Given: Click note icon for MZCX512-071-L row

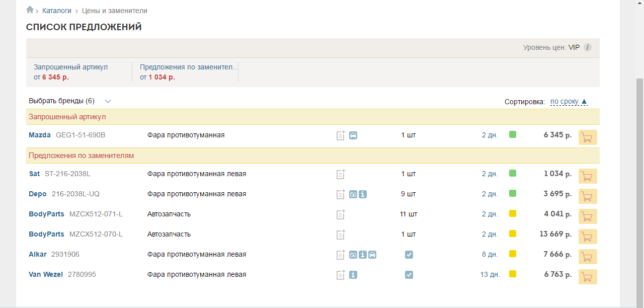Looking at the screenshot, I should (x=341, y=214).
